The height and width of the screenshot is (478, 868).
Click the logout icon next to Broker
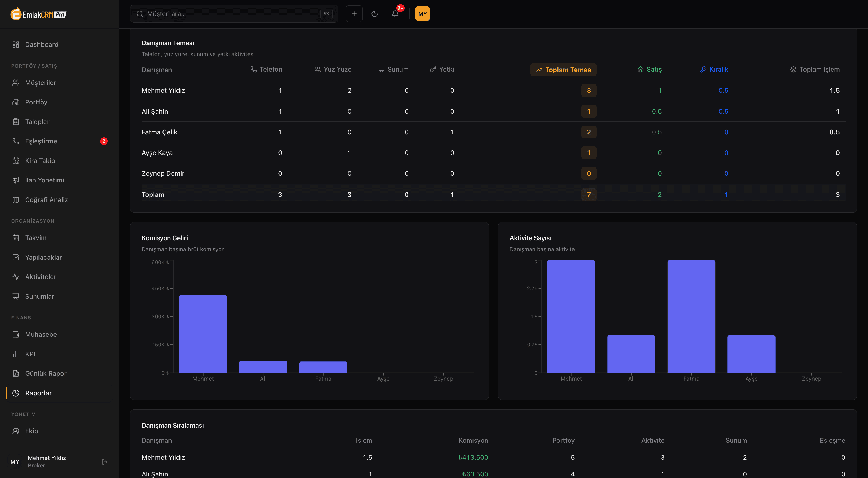coord(105,462)
